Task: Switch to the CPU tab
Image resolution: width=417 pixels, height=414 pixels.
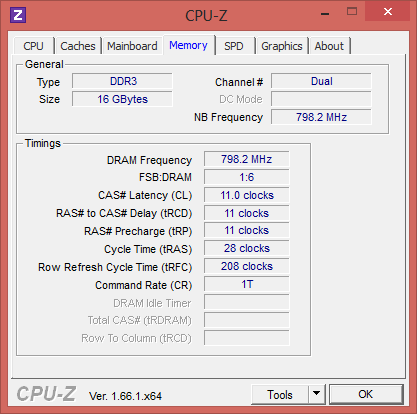Action: pos(34,46)
